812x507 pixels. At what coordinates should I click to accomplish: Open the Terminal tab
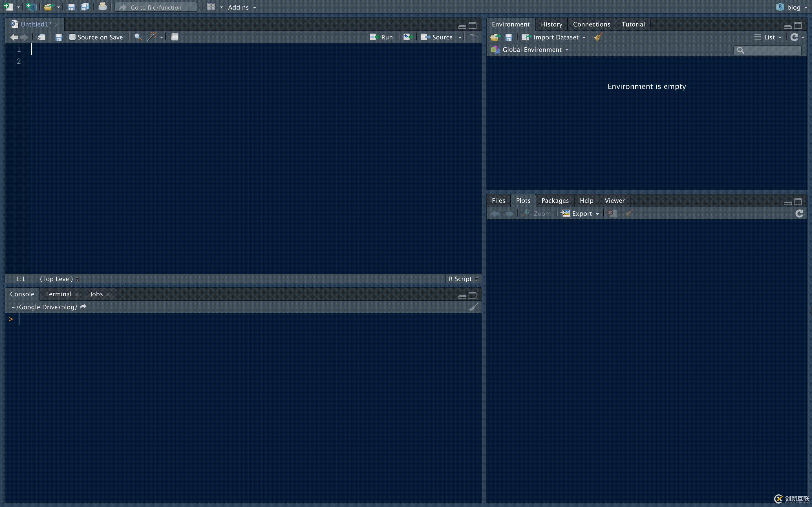(x=58, y=294)
